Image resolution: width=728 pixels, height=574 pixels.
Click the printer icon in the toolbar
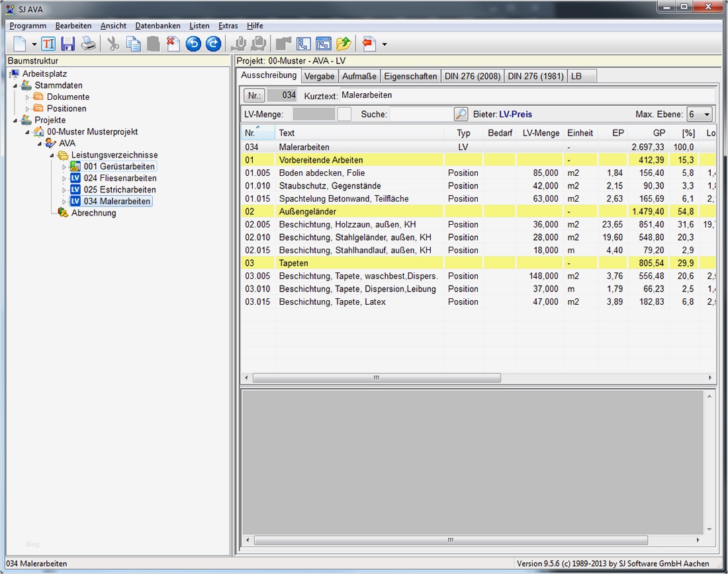click(88, 44)
